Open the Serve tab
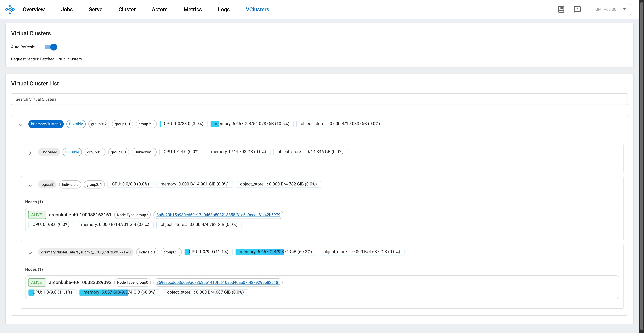Screen dimensions: 644x333 95,9
